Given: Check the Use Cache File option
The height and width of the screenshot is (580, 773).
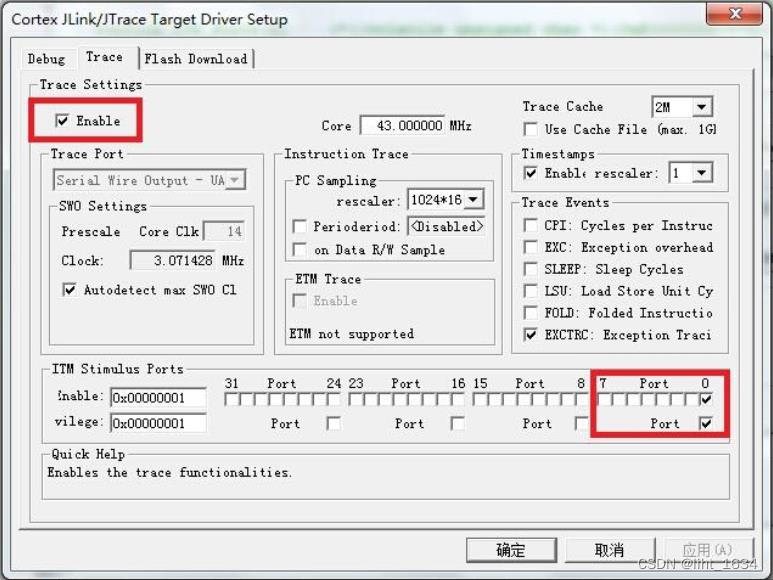Looking at the screenshot, I should pyautogui.click(x=530, y=130).
